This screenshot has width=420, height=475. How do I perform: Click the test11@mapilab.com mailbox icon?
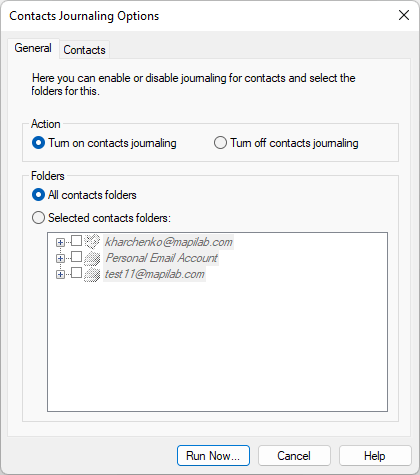pyautogui.click(x=92, y=274)
